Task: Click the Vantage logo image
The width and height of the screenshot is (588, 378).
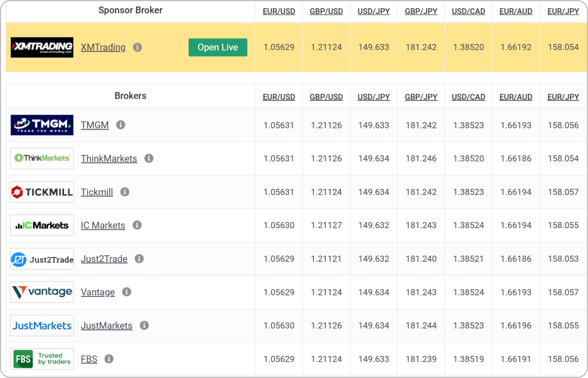Action: coord(42,292)
